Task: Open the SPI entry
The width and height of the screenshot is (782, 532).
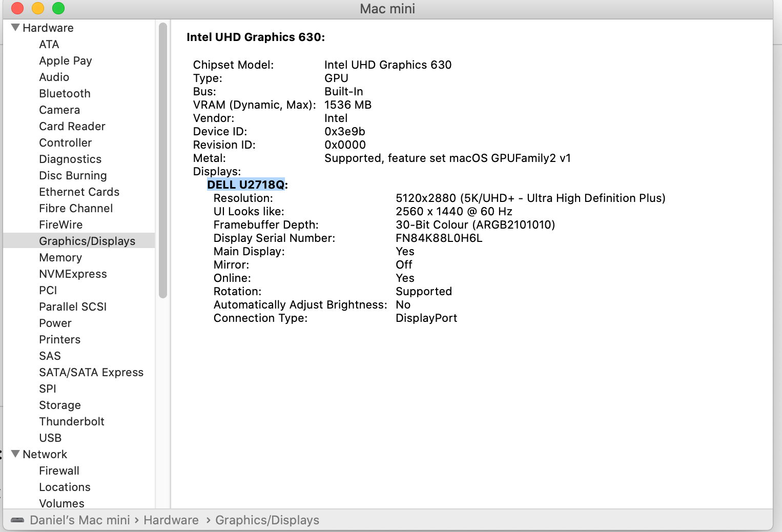Action: click(x=48, y=388)
